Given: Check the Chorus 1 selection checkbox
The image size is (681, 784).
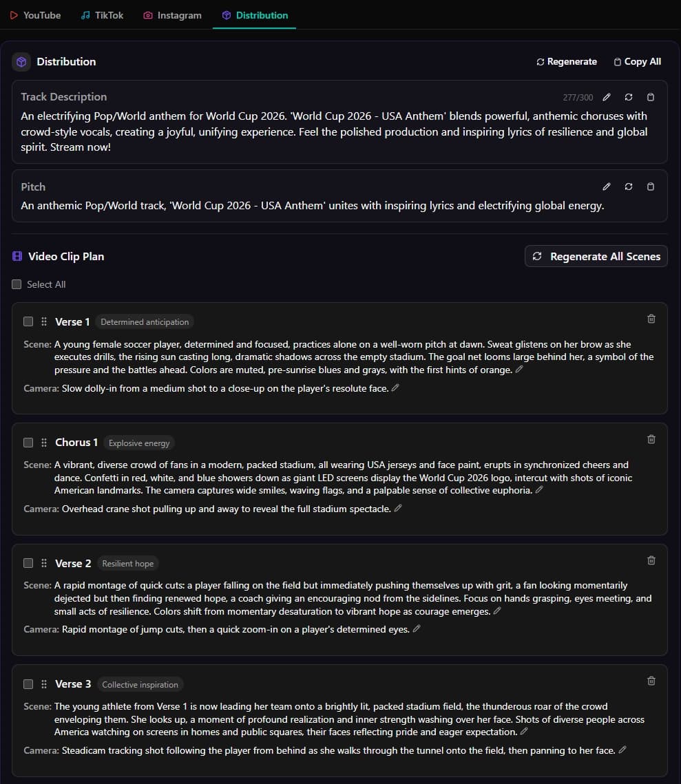Looking at the screenshot, I should click(28, 442).
